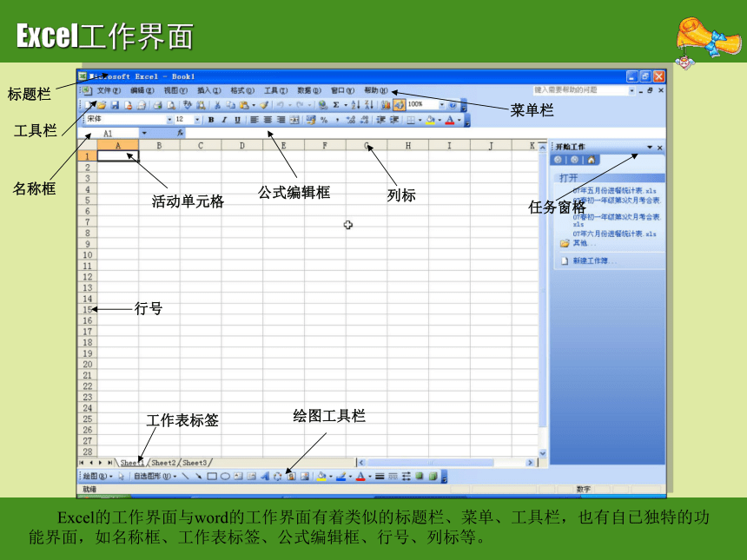Switch to the Sheet2 tab
Image resolution: width=747 pixels, height=560 pixels.
163,463
